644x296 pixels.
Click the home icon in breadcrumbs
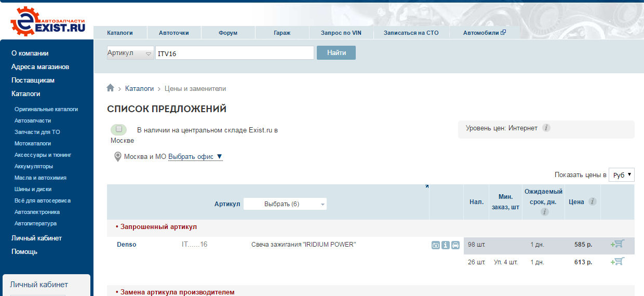(x=110, y=88)
